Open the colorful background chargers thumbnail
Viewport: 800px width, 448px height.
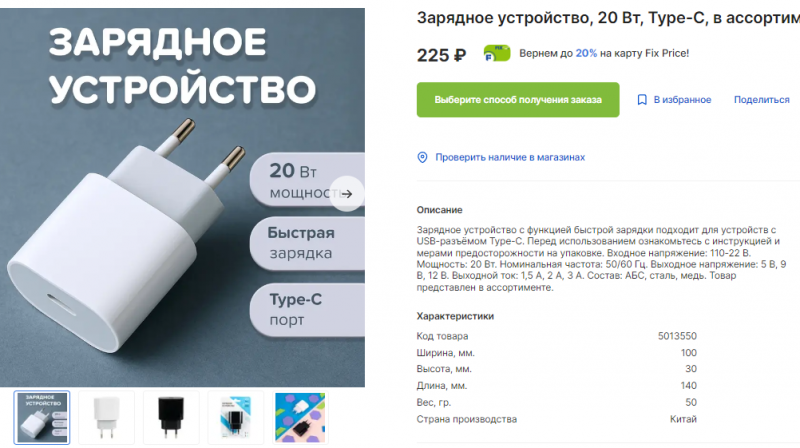tap(300, 417)
